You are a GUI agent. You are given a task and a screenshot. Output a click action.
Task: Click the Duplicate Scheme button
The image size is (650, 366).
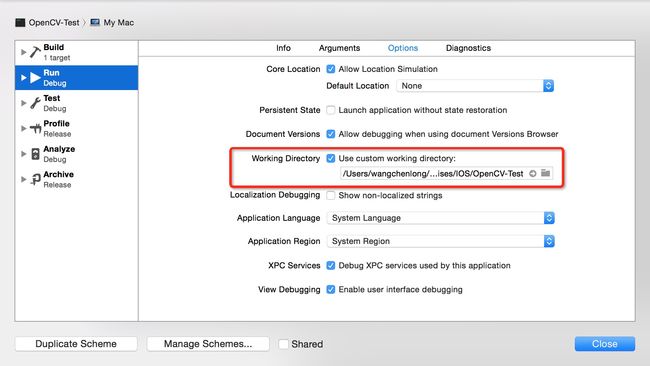point(76,344)
